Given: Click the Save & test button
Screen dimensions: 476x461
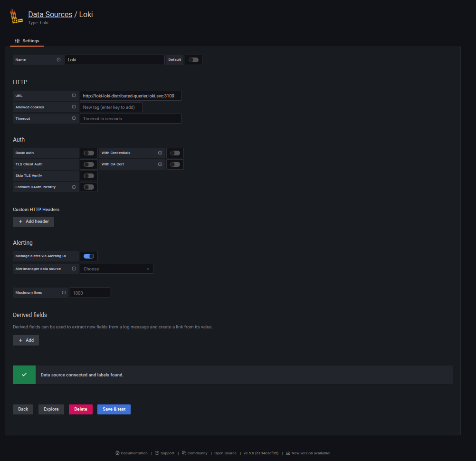Looking at the screenshot, I should (114, 409).
